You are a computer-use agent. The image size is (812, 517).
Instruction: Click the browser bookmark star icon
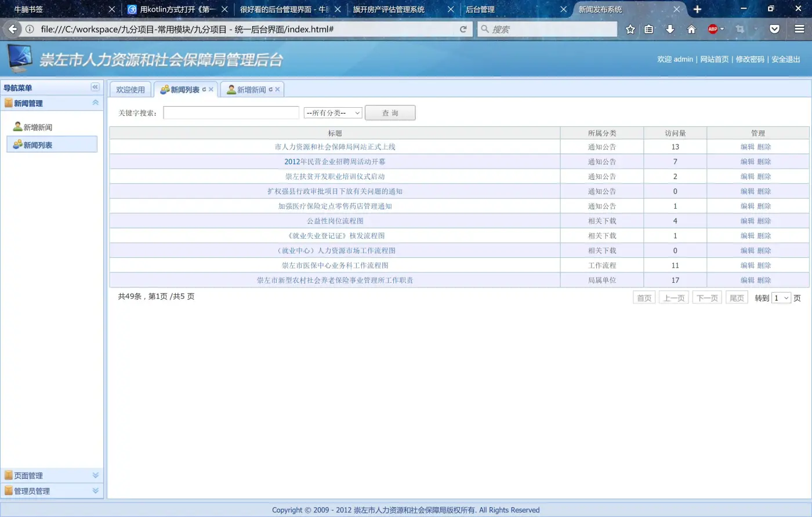(x=630, y=29)
